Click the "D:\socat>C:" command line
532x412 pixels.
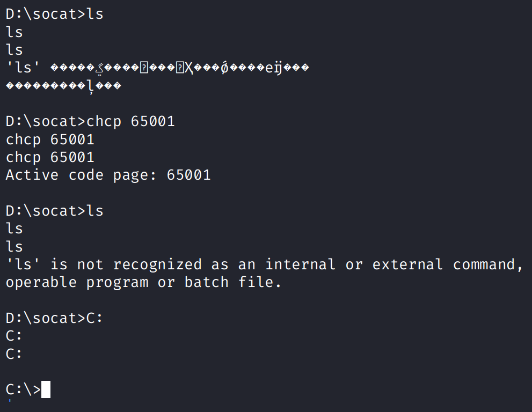coord(54,318)
